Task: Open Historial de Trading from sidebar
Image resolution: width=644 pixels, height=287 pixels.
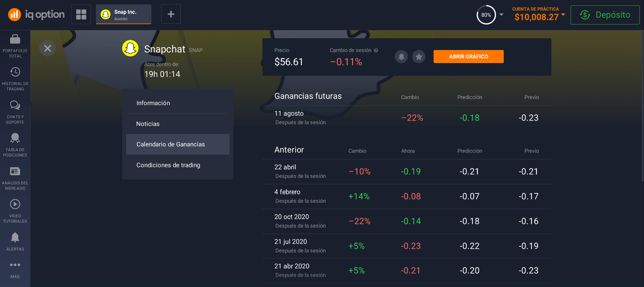Action: (x=15, y=79)
